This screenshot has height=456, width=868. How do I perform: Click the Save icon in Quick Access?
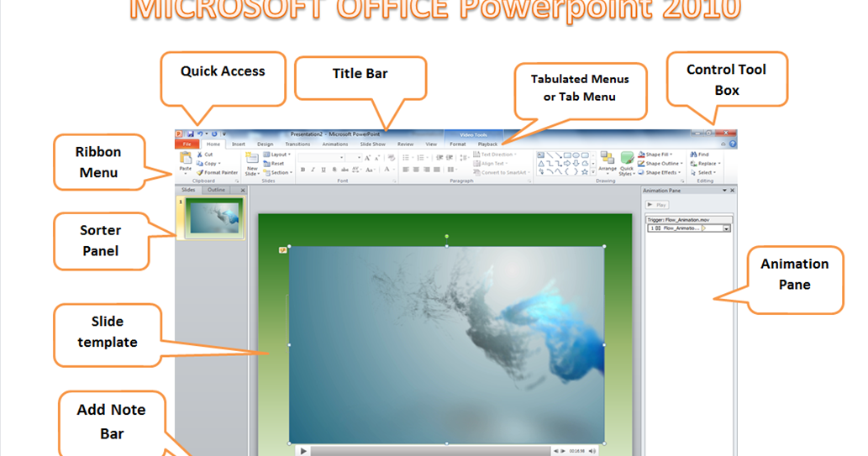[x=191, y=134]
